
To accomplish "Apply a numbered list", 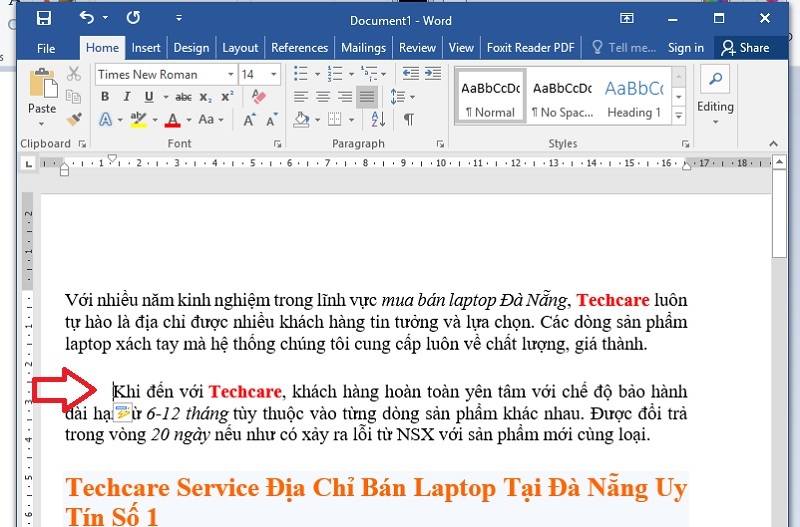I will tap(335, 74).
